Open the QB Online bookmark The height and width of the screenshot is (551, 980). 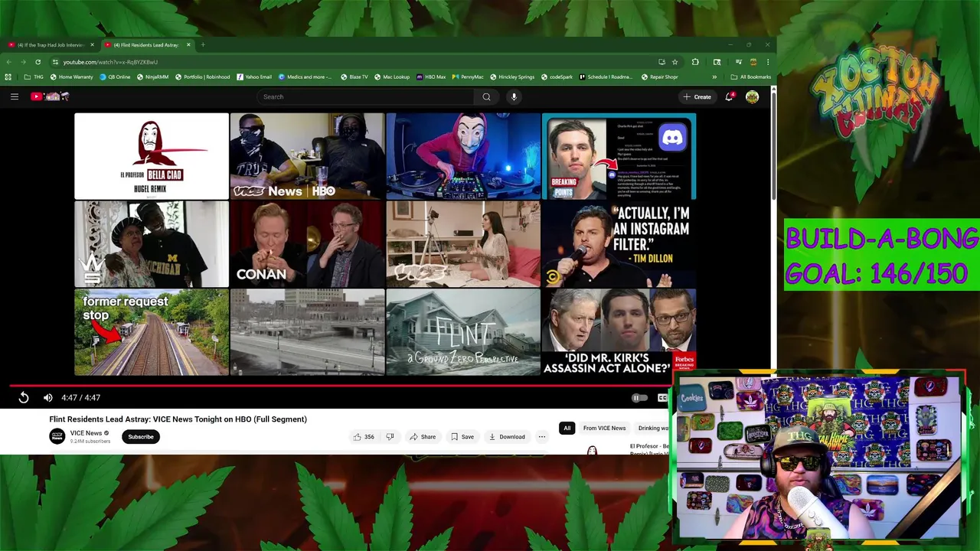(x=115, y=77)
